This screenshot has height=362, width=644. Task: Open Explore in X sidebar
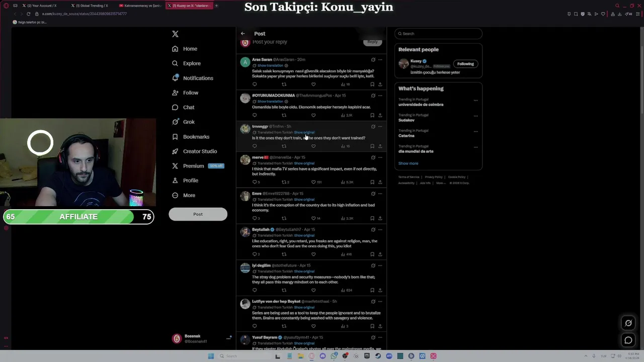[186, 63]
